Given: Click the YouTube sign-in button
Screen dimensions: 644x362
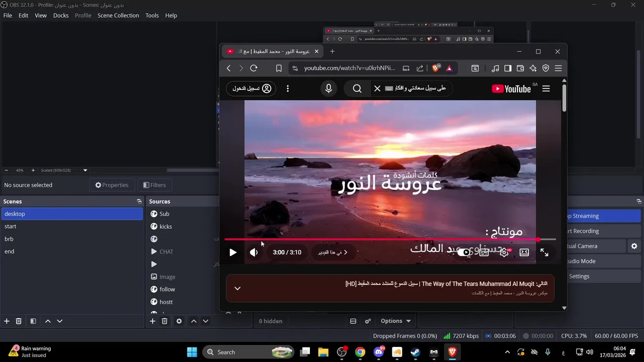Looking at the screenshot, I should tap(251, 88).
